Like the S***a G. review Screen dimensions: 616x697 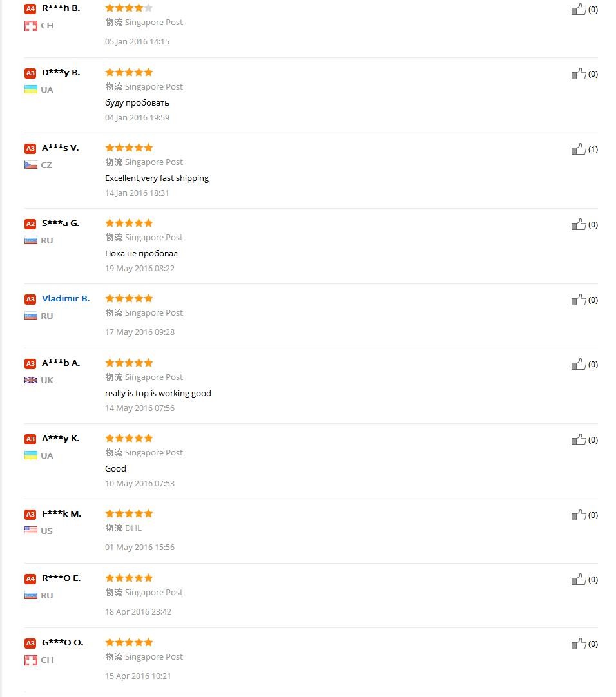click(x=579, y=224)
